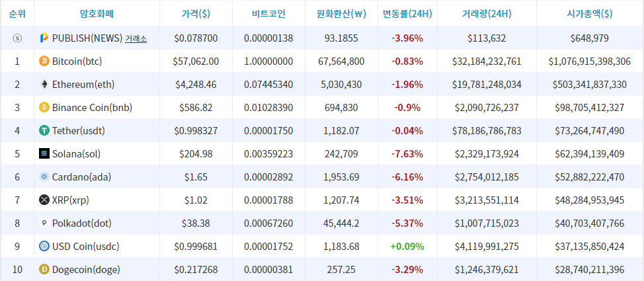Screen dimensions: 644x281
Task: Sort by the 가격($) column header
Action: pyautogui.click(x=196, y=14)
